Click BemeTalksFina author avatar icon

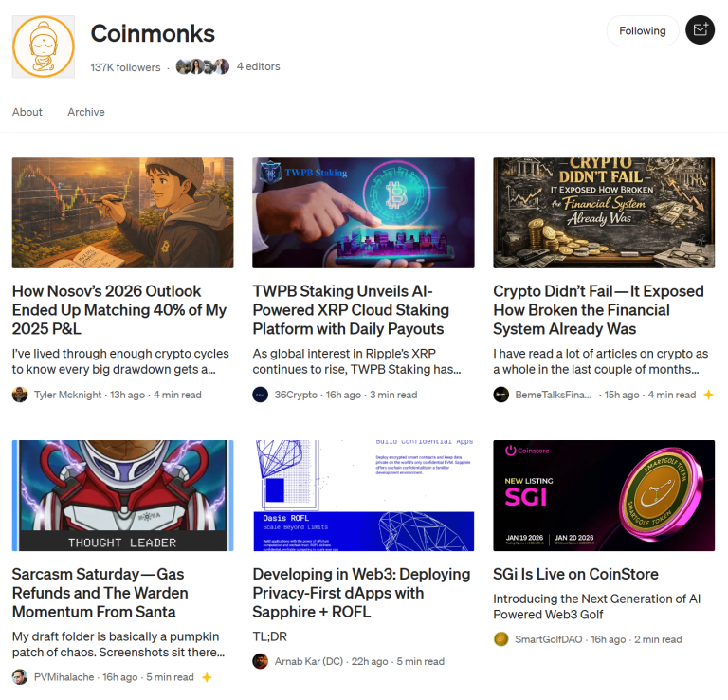(x=500, y=395)
